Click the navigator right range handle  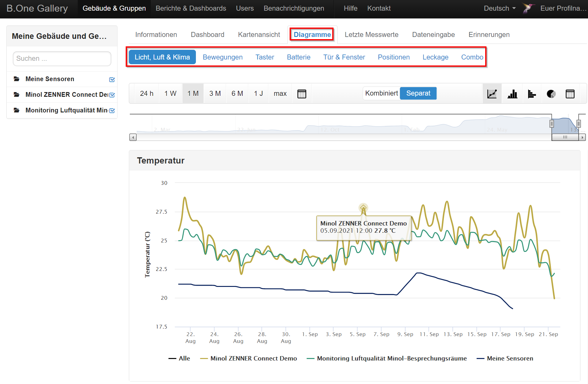579,124
